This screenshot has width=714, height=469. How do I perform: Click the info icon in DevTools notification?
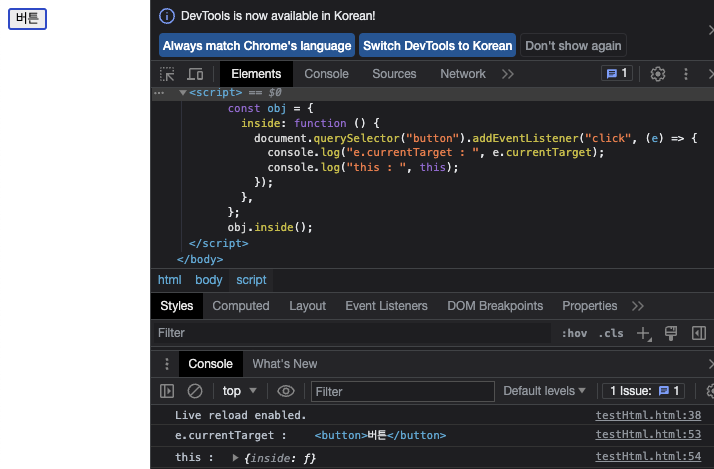coord(167,16)
